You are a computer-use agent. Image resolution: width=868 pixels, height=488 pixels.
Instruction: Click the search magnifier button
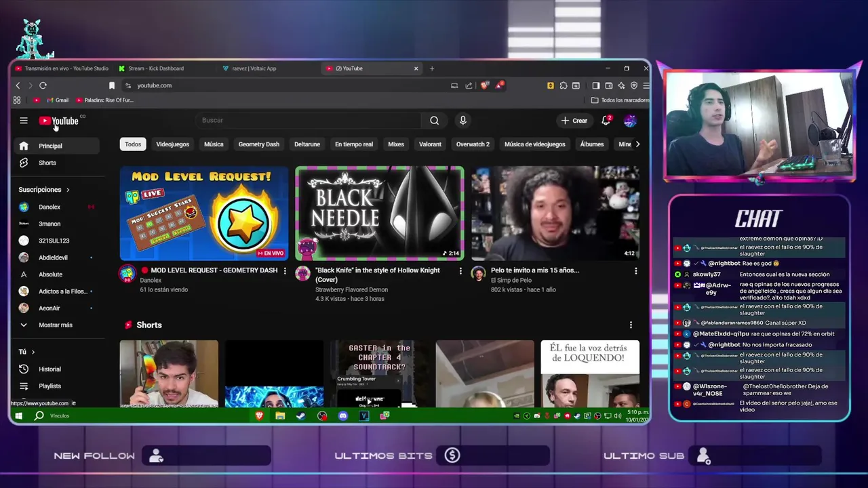coord(434,121)
